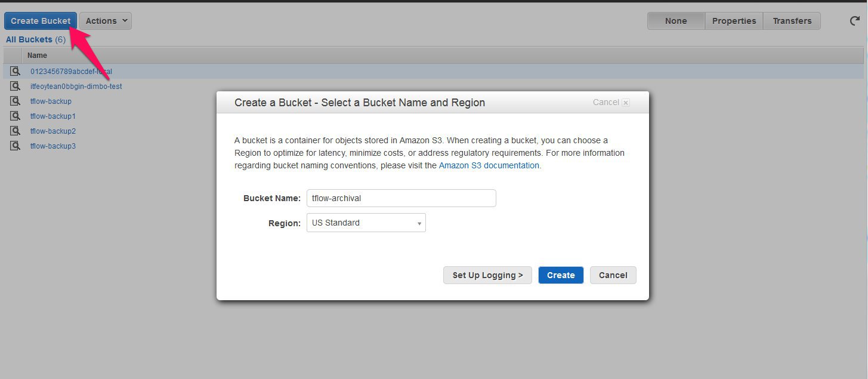This screenshot has width=868, height=379.
Task: Refresh the bucket list
Action: tap(855, 21)
